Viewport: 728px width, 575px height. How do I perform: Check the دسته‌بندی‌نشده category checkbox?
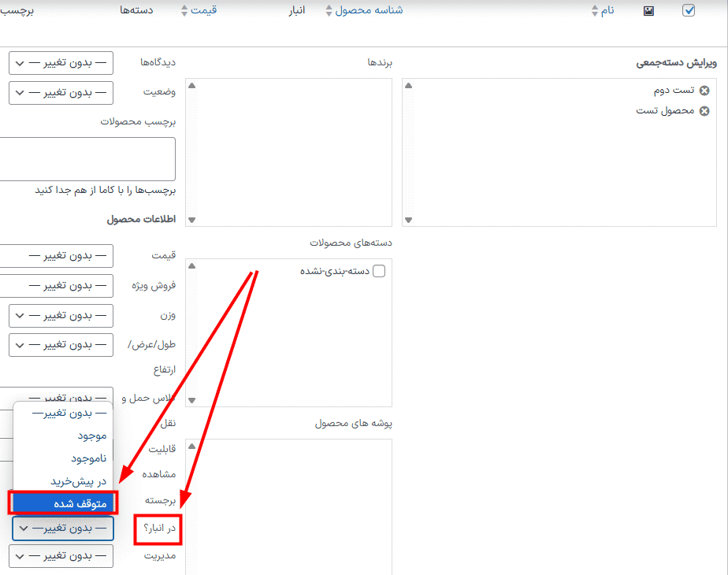click(x=379, y=270)
